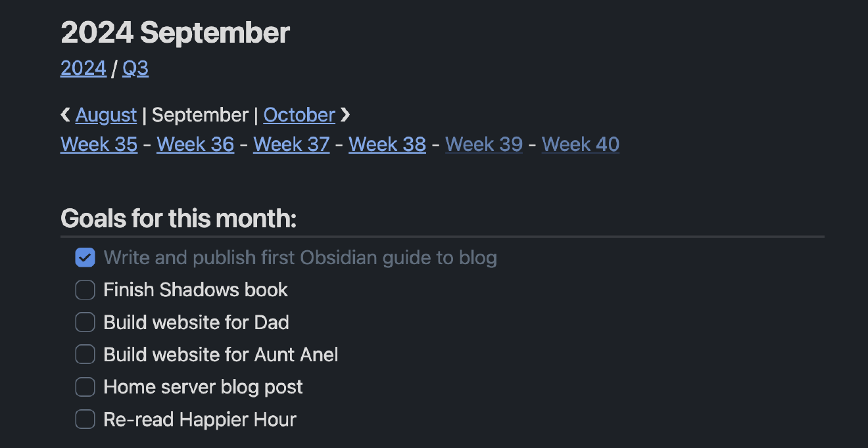This screenshot has width=868, height=448.
Task: Open Week 36
Action: tap(195, 144)
